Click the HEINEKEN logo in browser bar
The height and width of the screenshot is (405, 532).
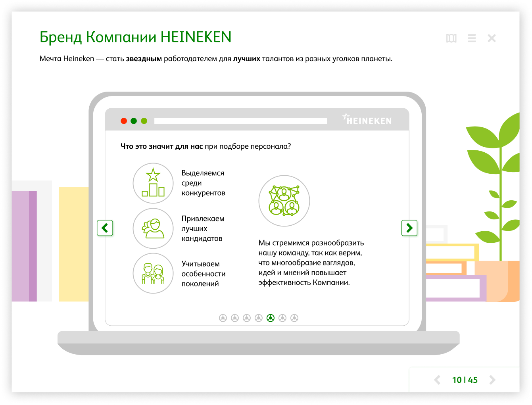point(367,119)
